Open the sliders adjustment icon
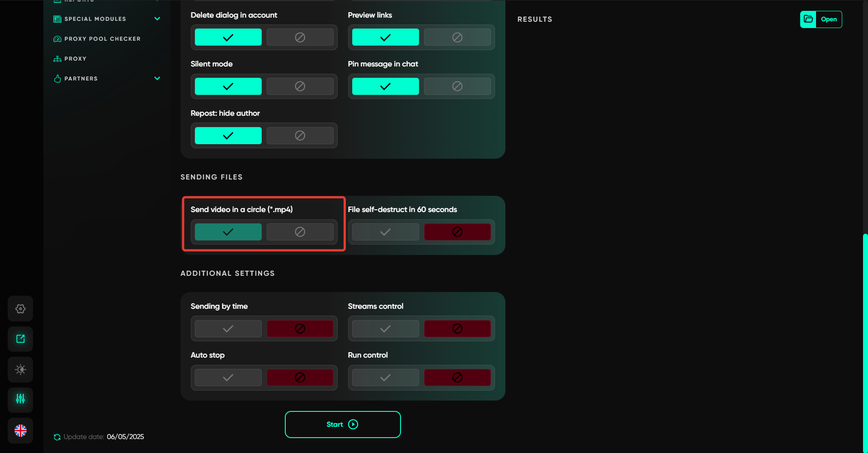Viewport: 868px width, 453px height. click(20, 399)
